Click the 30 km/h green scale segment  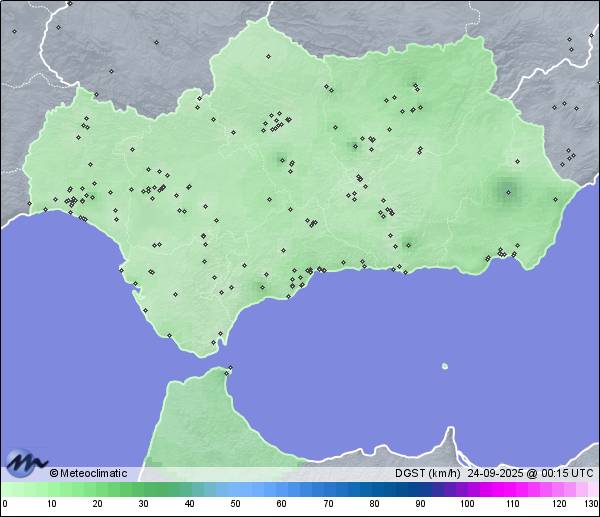[143, 489]
